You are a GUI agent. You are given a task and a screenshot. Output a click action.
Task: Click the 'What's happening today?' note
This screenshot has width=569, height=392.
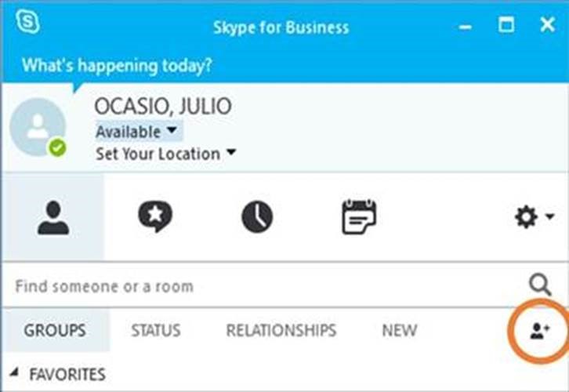[117, 65]
